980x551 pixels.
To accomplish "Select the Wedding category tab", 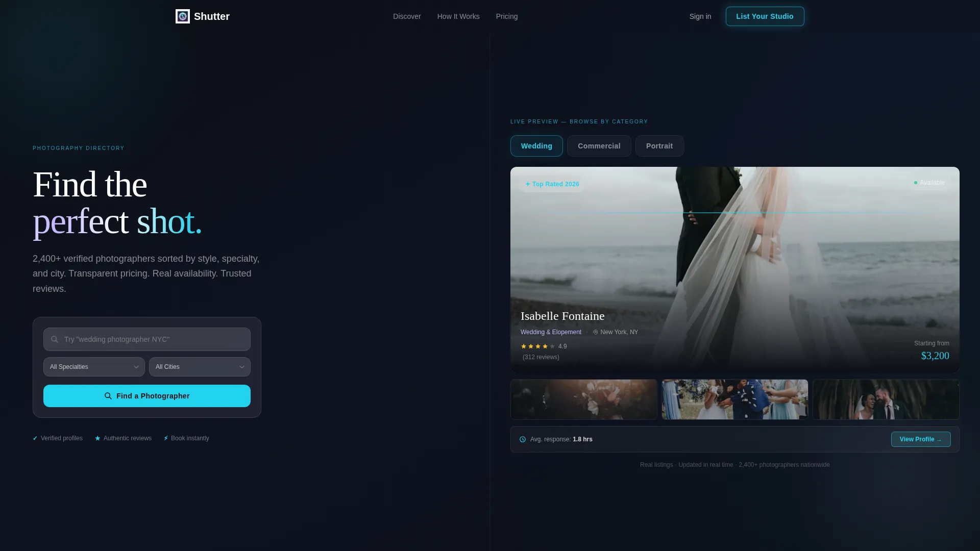I will pos(536,146).
